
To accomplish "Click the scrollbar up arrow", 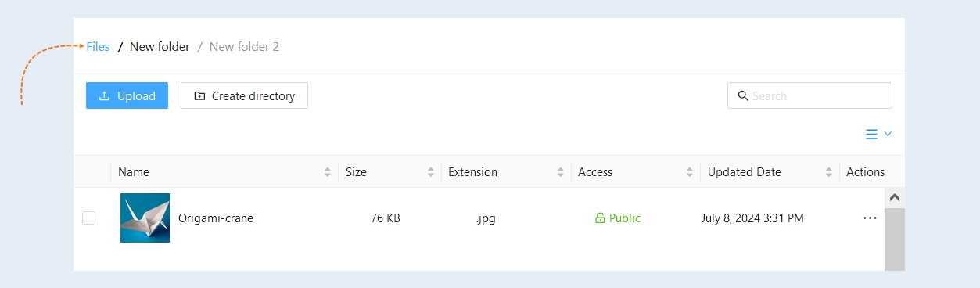I will click(895, 197).
